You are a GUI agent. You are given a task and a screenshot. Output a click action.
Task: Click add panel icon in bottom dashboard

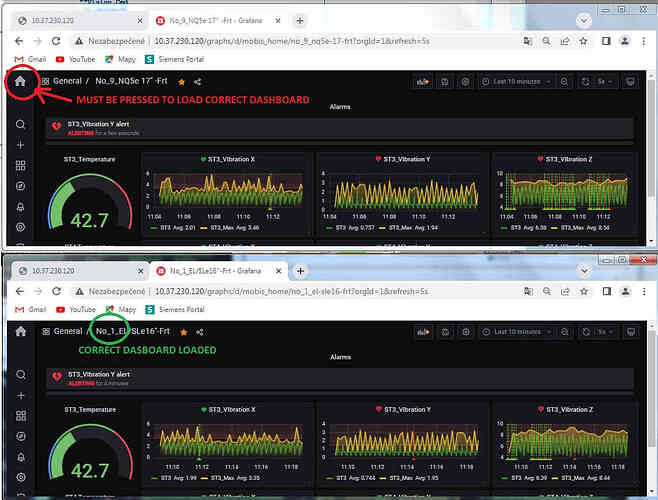pos(423,332)
